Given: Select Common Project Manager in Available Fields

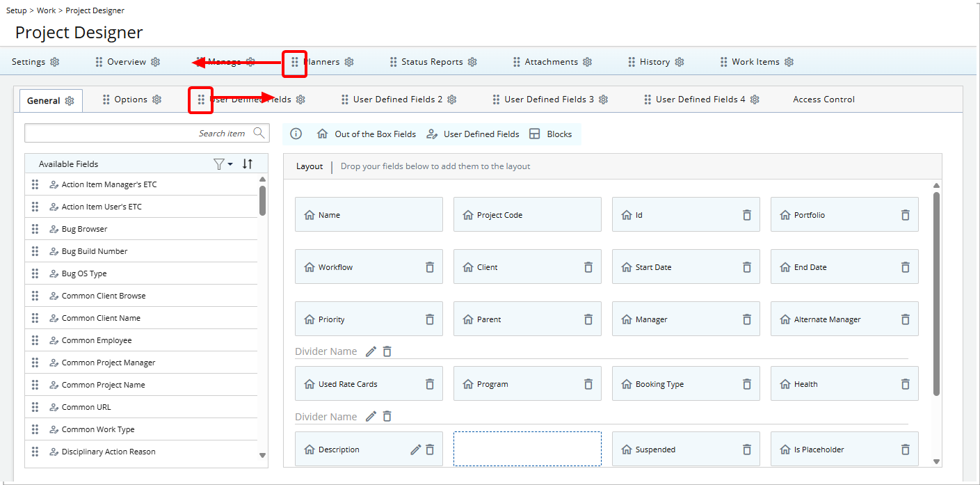Looking at the screenshot, I should coord(109,363).
